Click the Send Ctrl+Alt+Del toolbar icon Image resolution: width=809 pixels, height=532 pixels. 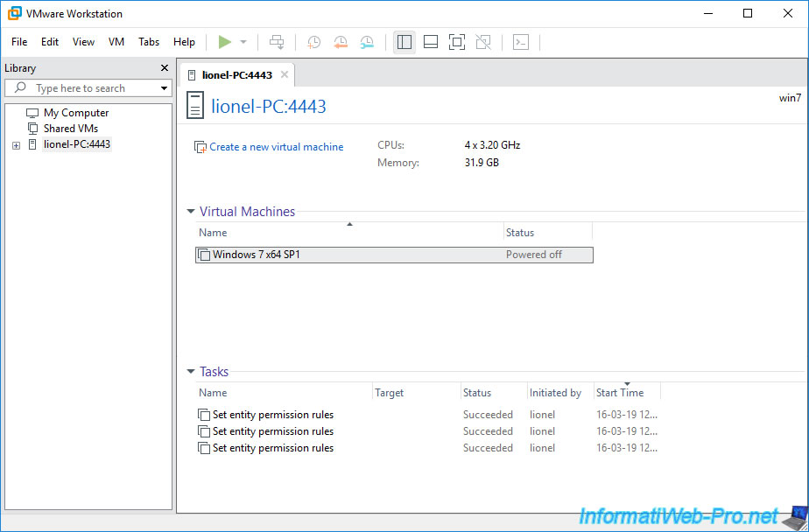click(x=277, y=42)
